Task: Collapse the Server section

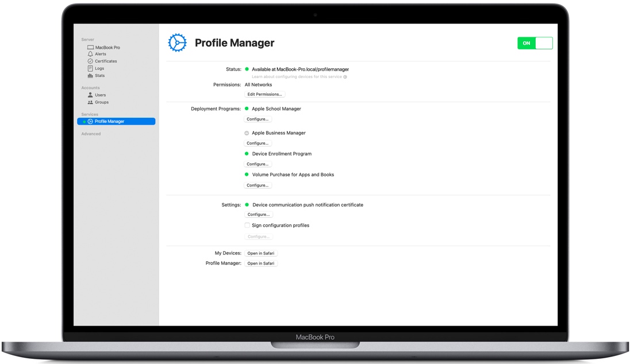Action: click(x=87, y=39)
